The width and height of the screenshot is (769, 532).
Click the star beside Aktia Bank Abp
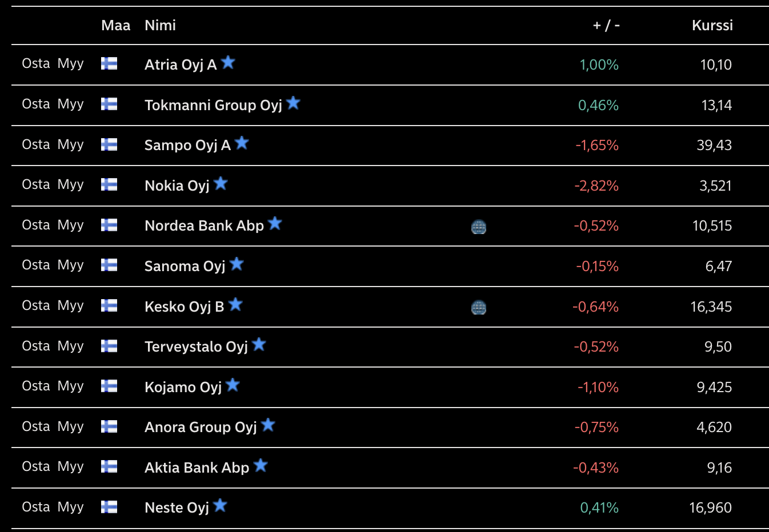point(261,465)
